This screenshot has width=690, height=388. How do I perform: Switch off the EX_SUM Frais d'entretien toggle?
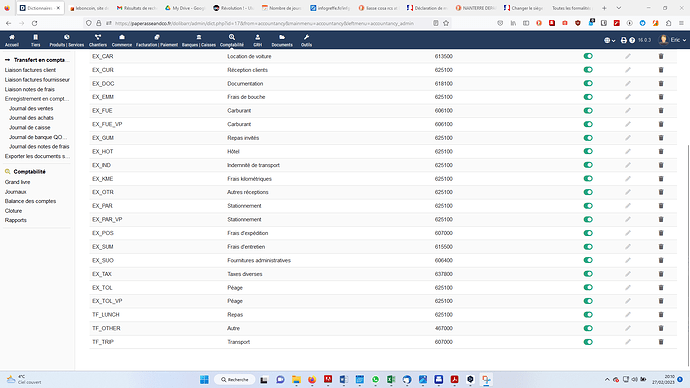coord(588,247)
